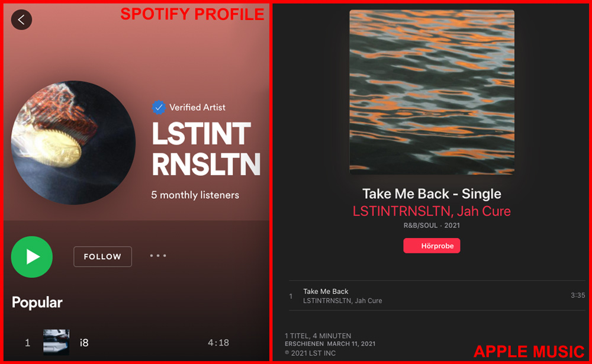Click the Popular section heading
This screenshot has width=592, height=364.
coord(37,302)
